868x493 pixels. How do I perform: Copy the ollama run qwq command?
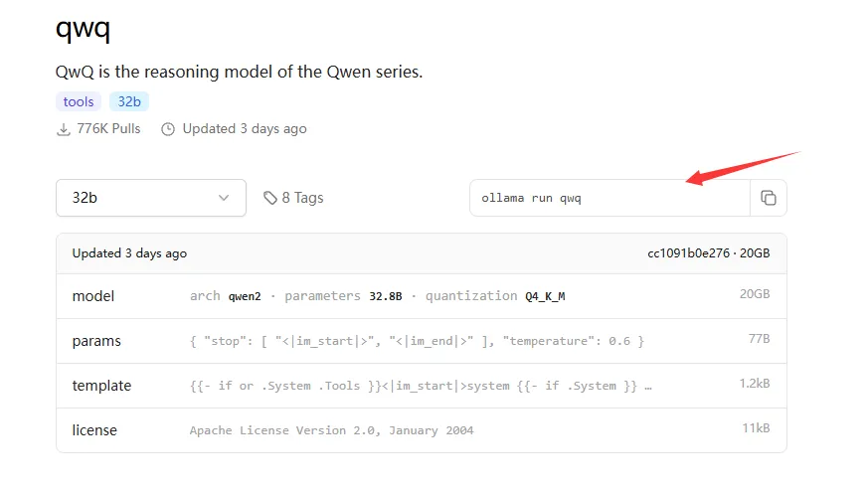[x=769, y=198]
